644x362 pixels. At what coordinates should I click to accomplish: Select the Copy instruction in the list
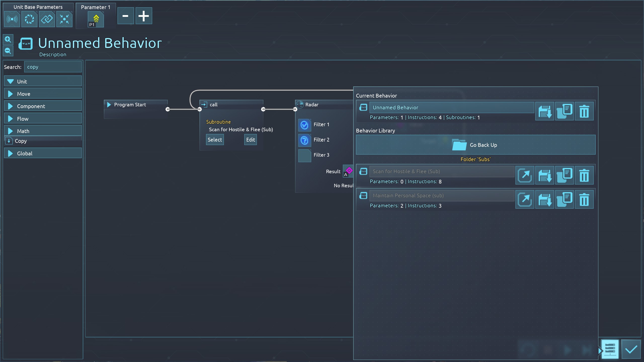click(x=21, y=141)
